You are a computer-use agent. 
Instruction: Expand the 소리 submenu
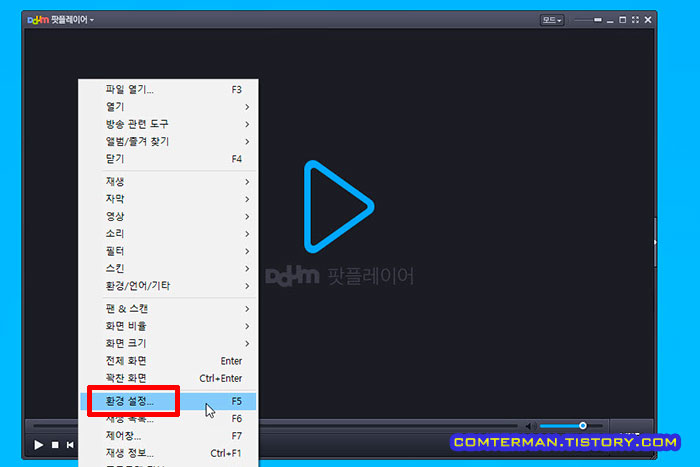point(168,234)
